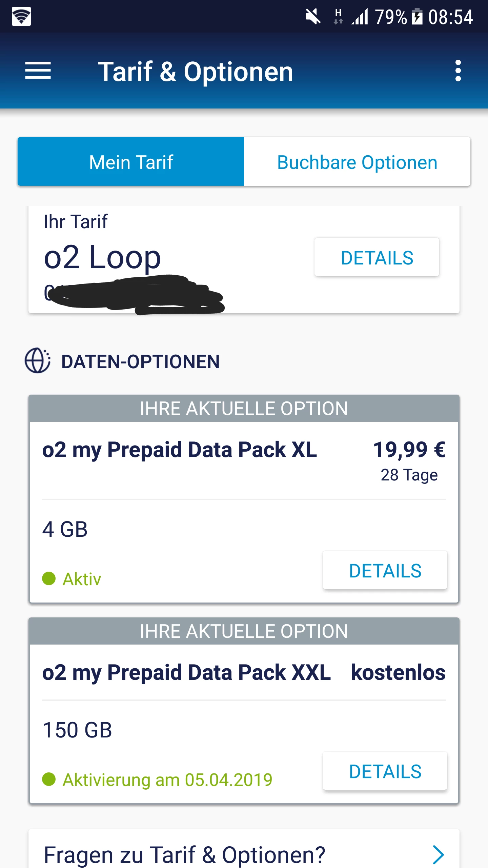Tap the green dot next to Aktivierung date

[49, 779]
